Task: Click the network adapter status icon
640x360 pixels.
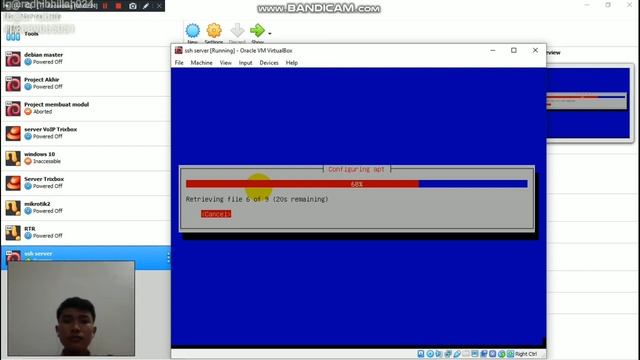Action: point(448,354)
